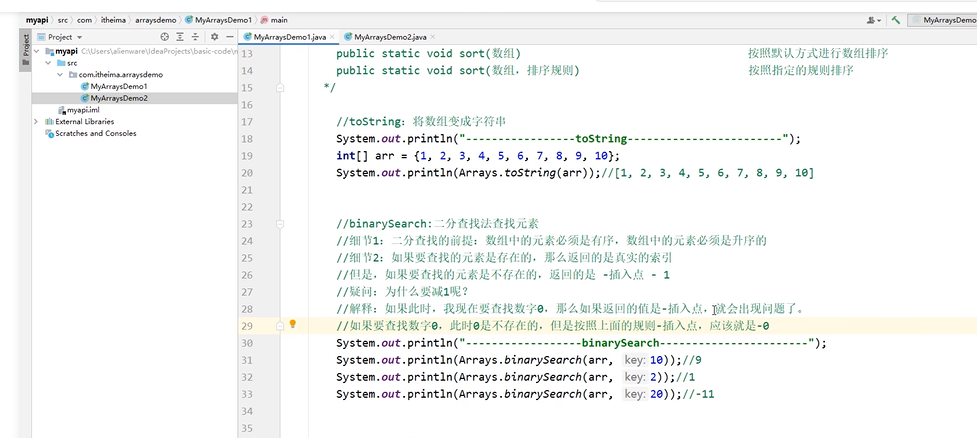Click the fold marker at line 23
The width and height of the screenshot is (977, 438).
(x=280, y=224)
